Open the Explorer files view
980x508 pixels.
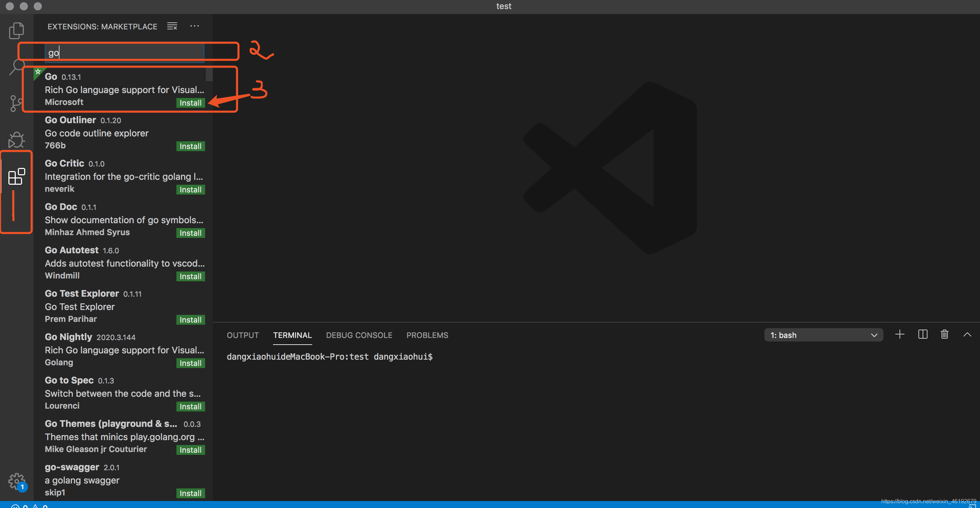click(16, 30)
